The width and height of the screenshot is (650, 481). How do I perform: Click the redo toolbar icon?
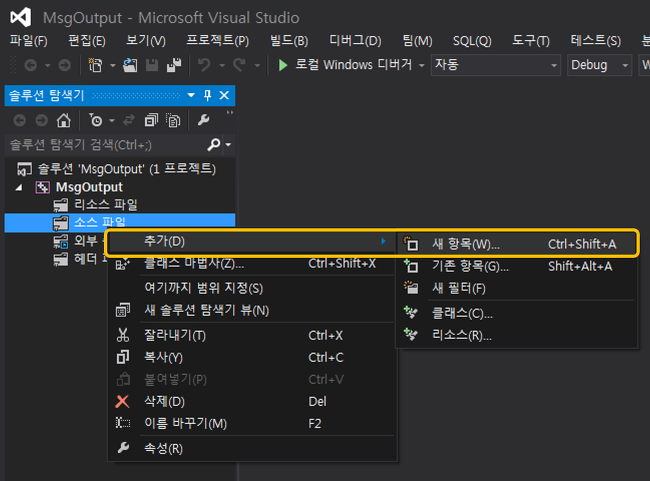pyautogui.click(x=239, y=65)
